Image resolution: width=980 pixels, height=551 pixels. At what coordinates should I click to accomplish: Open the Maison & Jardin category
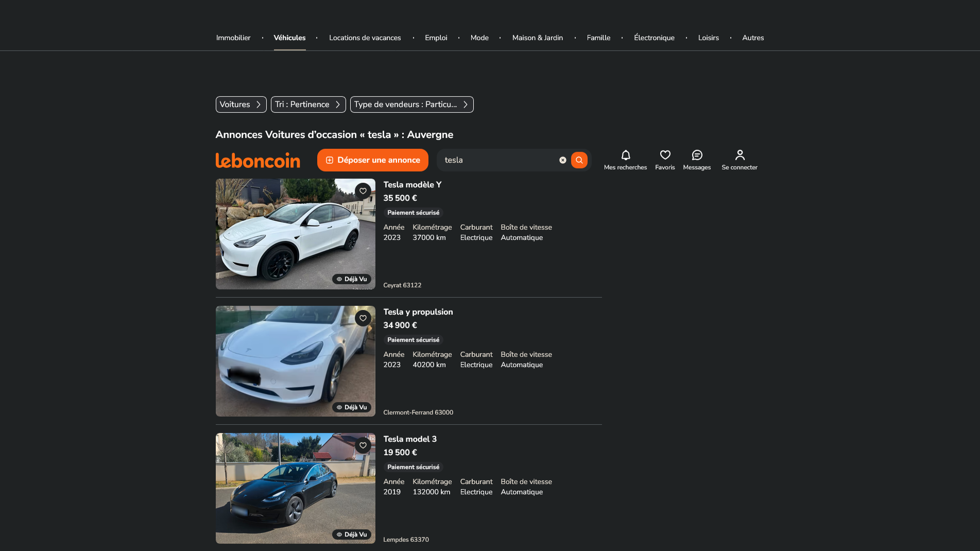pyautogui.click(x=538, y=38)
